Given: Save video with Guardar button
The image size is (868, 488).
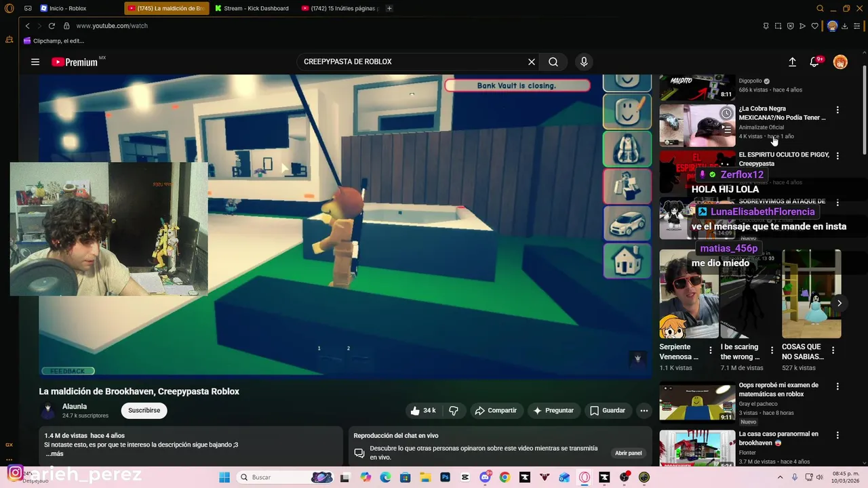Looking at the screenshot, I should (608, 410).
